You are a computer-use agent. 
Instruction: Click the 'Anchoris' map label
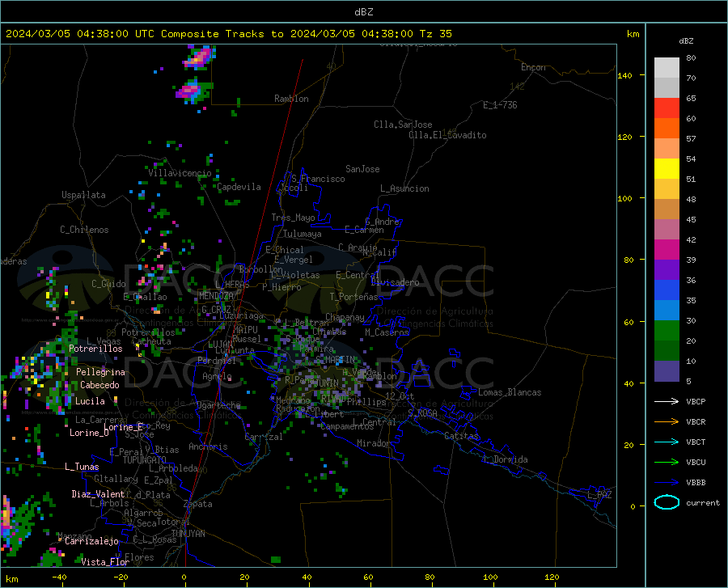(208, 446)
